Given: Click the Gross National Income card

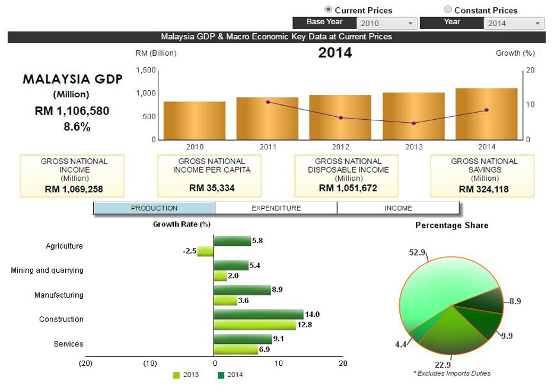Looking at the screenshot, I should 72,176.
